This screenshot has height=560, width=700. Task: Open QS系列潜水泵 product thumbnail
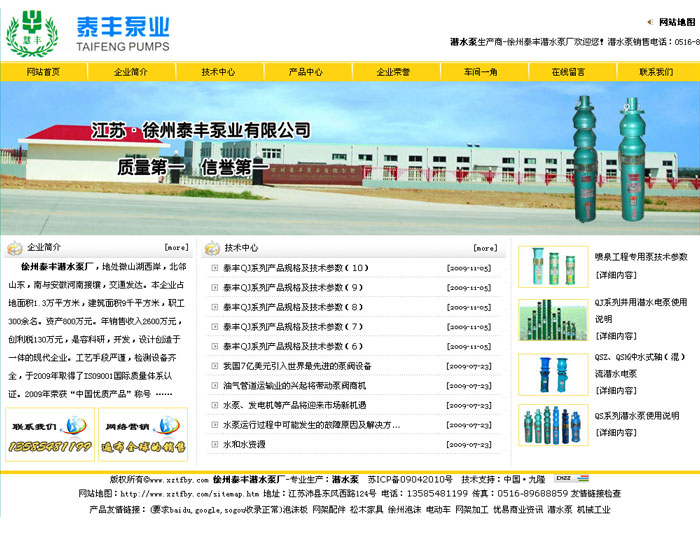pyautogui.click(x=553, y=425)
